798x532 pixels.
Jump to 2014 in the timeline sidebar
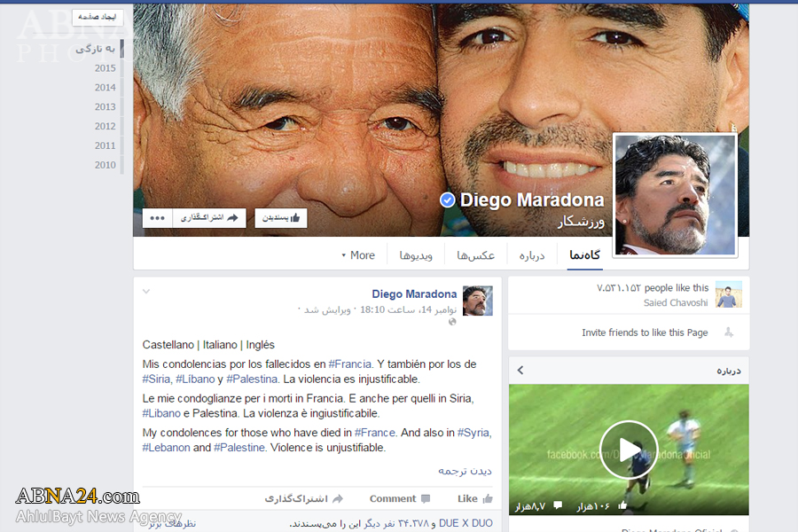(105, 88)
